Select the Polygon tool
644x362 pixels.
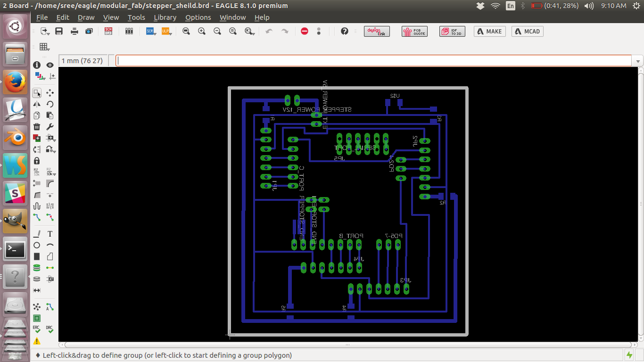[x=50, y=256]
